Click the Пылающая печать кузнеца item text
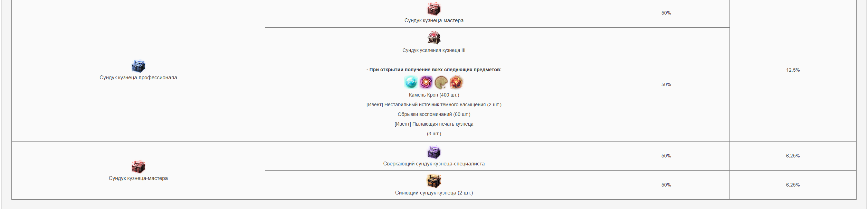Screen dimensions: 868x209 (442, 124)
